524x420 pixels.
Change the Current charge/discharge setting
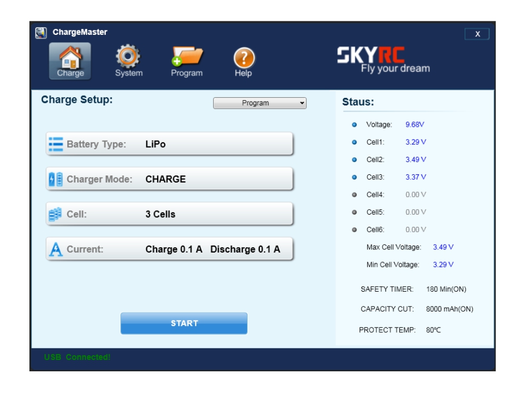click(x=170, y=249)
